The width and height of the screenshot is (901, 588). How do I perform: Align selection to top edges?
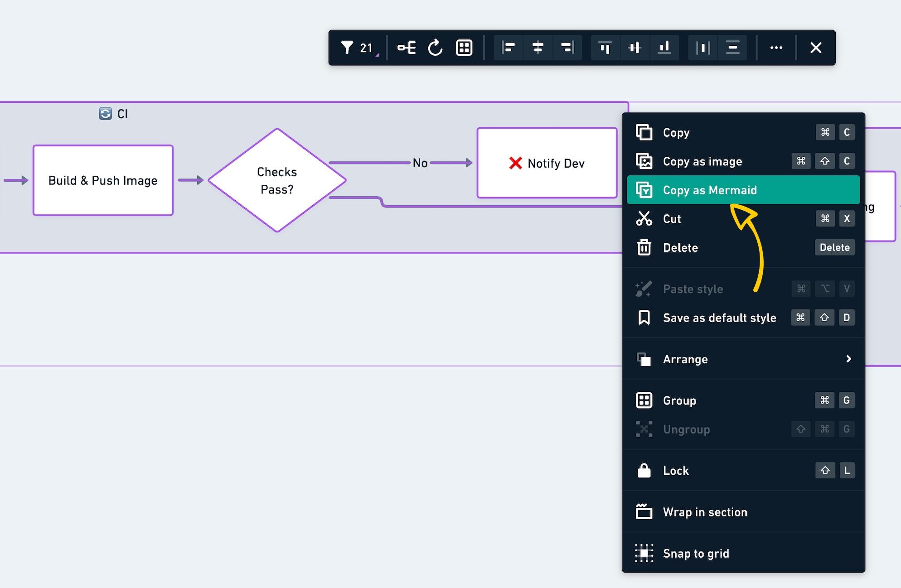(x=606, y=48)
